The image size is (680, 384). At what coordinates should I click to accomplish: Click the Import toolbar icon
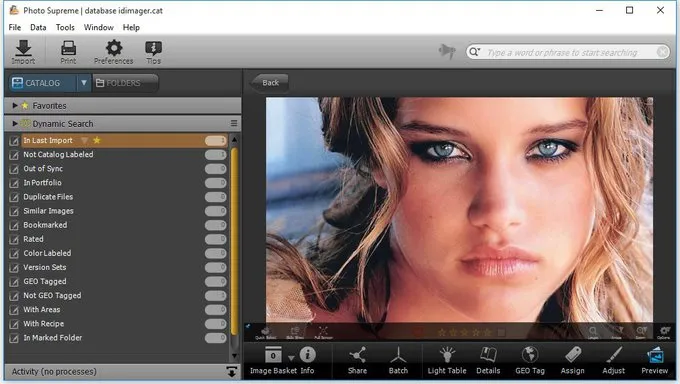coord(23,48)
